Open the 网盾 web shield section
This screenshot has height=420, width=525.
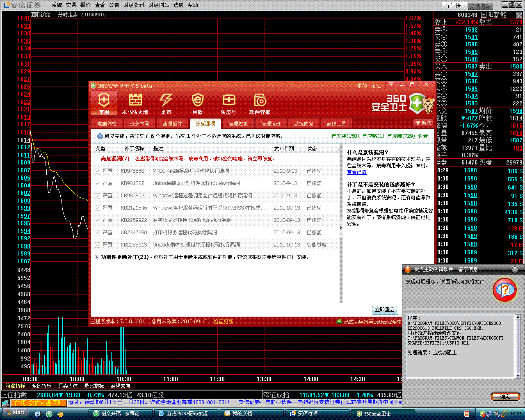click(x=197, y=103)
